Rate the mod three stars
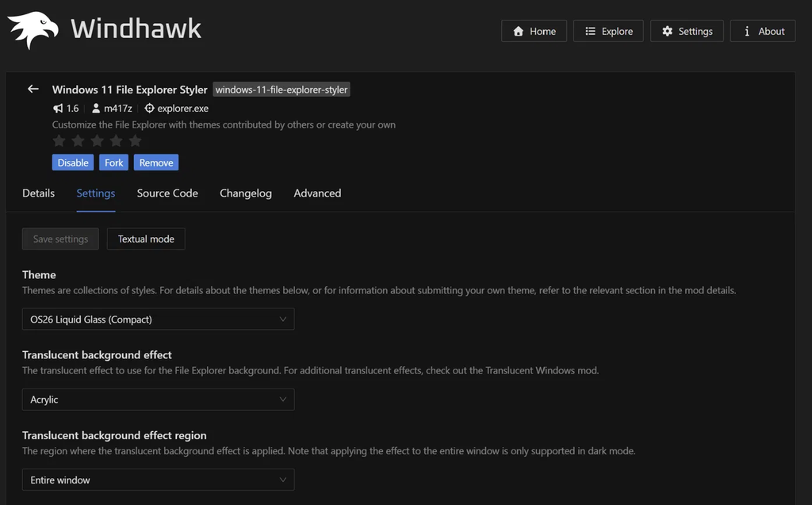This screenshot has width=812, height=505. [x=97, y=140]
